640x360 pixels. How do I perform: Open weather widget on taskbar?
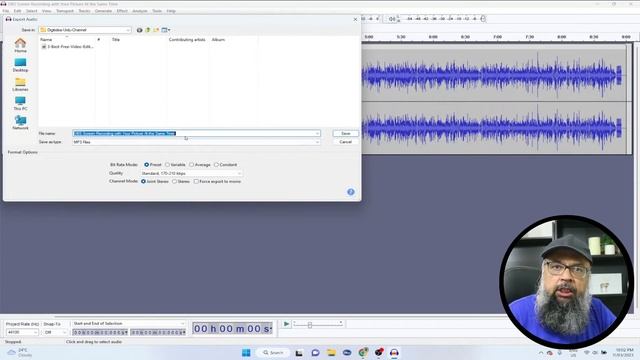[x=20, y=353]
